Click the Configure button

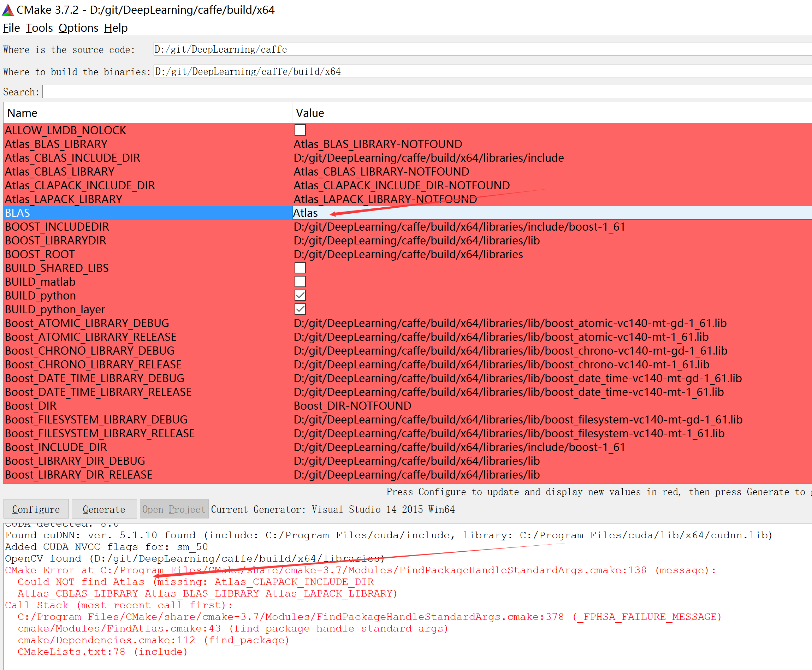36,509
